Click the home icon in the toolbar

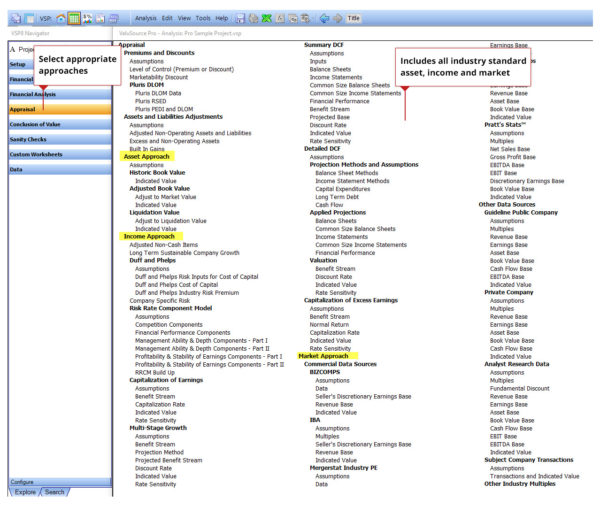(61, 18)
